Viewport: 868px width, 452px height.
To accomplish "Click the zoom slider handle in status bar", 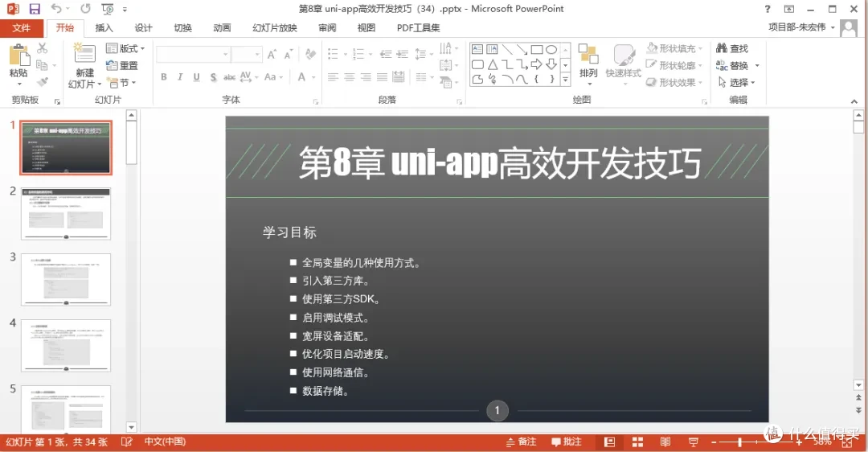I will [x=739, y=442].
